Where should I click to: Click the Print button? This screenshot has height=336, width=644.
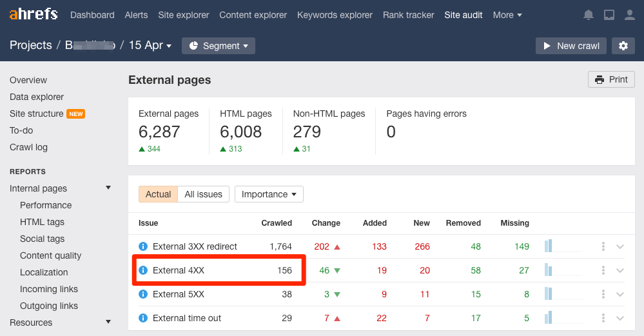[611, 79]
